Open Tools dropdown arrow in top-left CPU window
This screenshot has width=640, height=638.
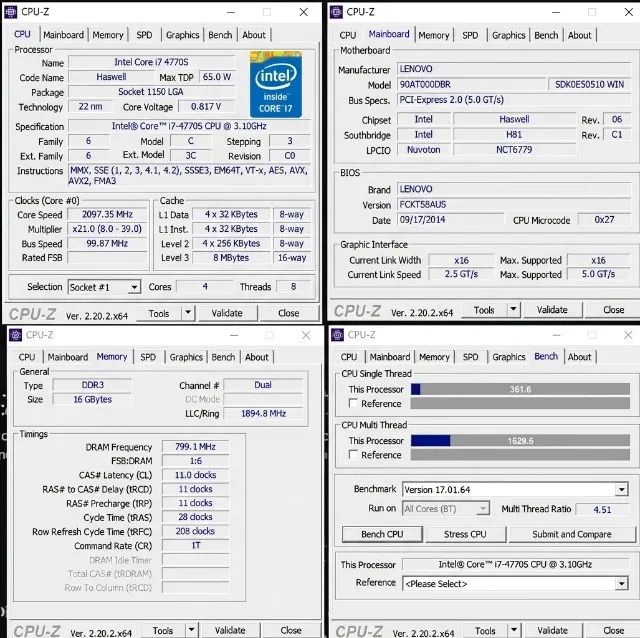(x=188, y=313)
